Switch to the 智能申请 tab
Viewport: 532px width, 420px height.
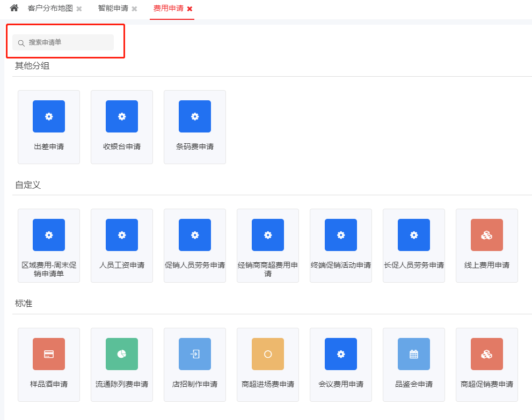click(x=113, y=9)
